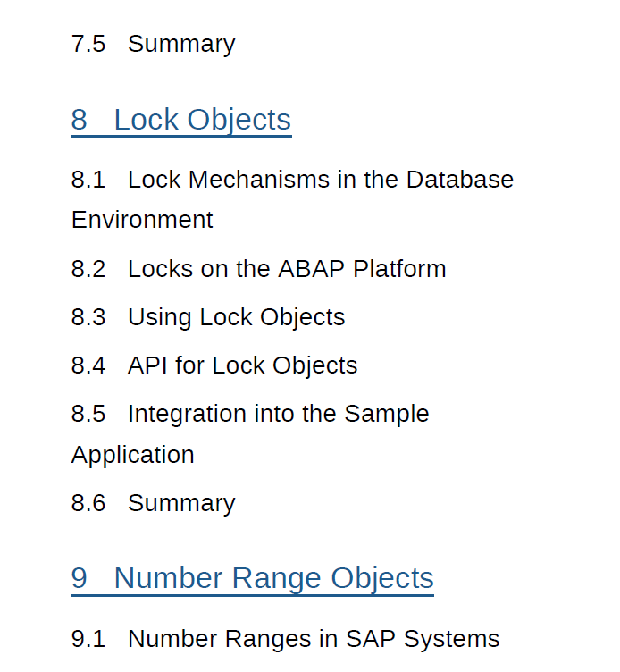Click the section number "8.3"
620x672 pixels.
tap(88, 317)
